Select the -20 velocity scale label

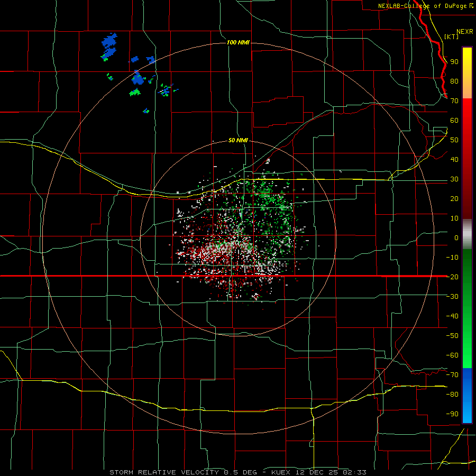452,277
